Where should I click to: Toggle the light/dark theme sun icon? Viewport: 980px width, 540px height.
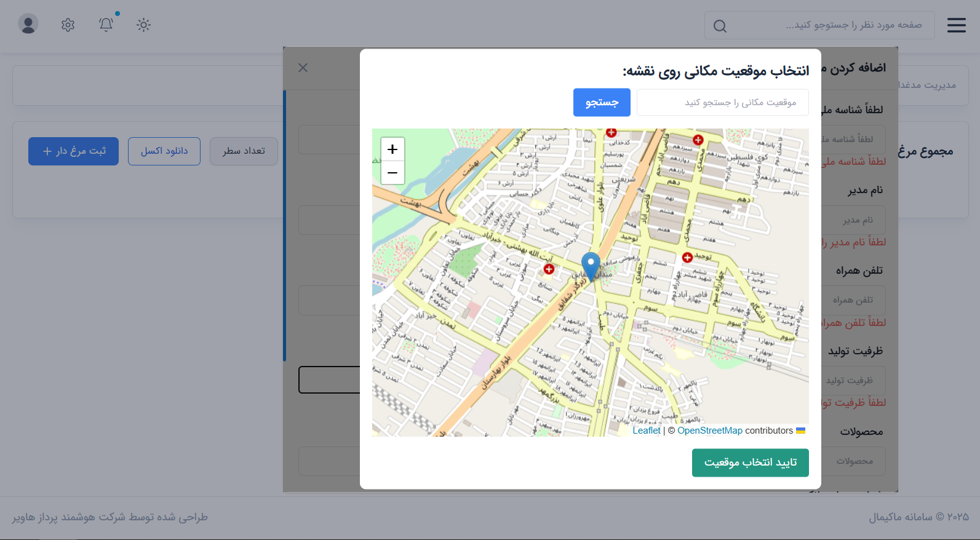tap(143, 25)
